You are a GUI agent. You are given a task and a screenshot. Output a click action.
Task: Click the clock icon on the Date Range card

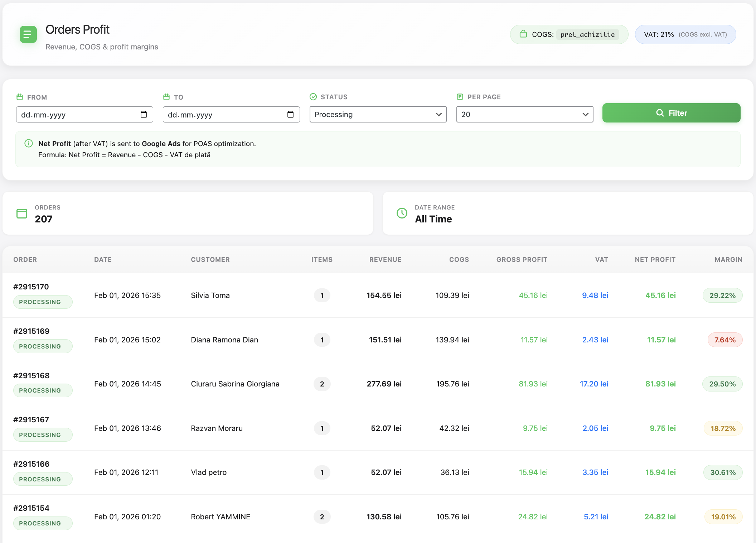(402, 213)
